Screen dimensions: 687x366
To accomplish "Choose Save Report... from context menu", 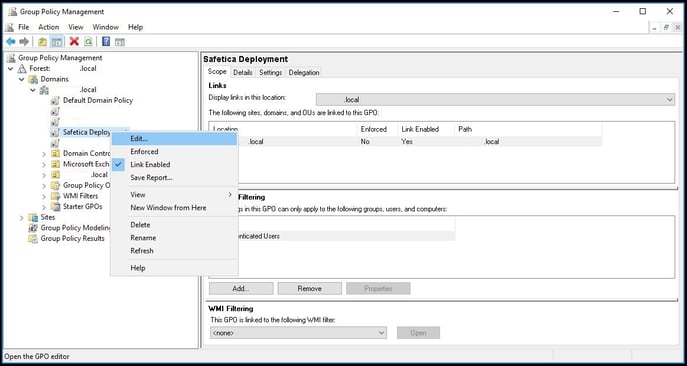I will pyautogui.click(x=174, y=178).
